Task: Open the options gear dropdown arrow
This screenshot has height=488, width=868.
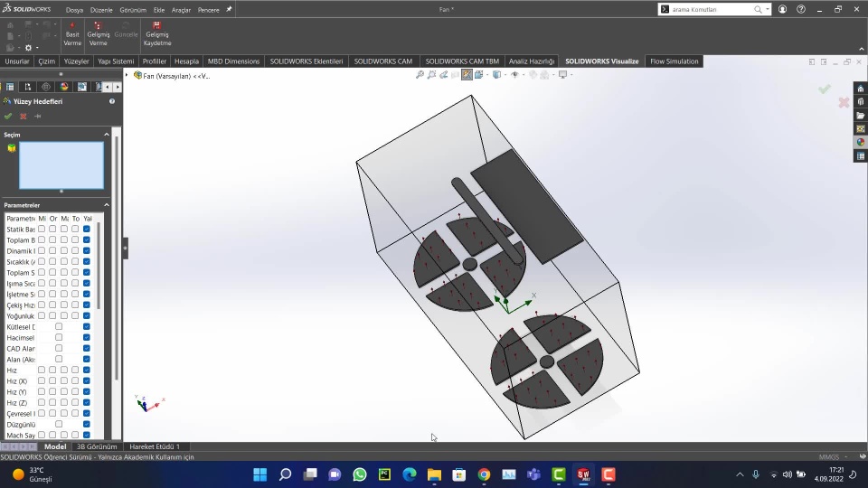Action: (37, 48)
